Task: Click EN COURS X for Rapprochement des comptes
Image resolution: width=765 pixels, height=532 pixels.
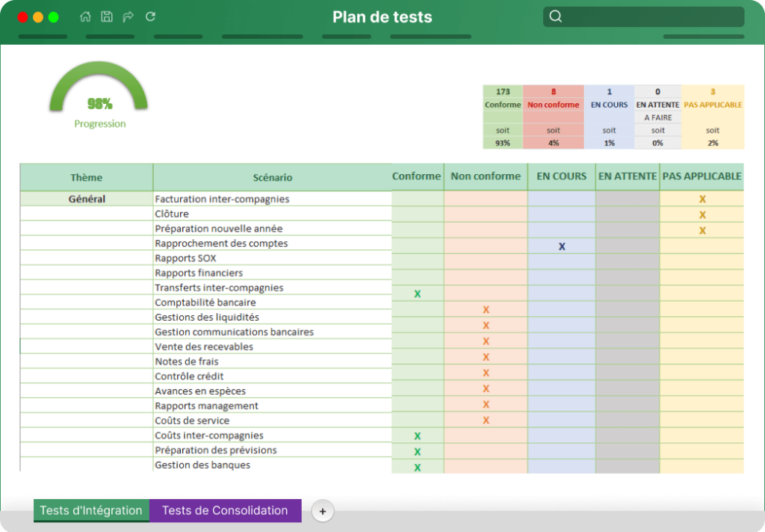Action: click(562, 247)
